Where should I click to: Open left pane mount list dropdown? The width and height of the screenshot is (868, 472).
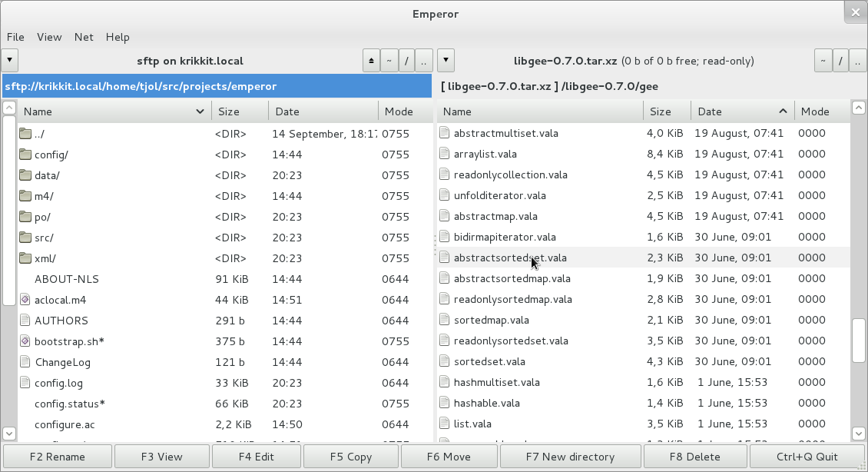coord(10,61)
